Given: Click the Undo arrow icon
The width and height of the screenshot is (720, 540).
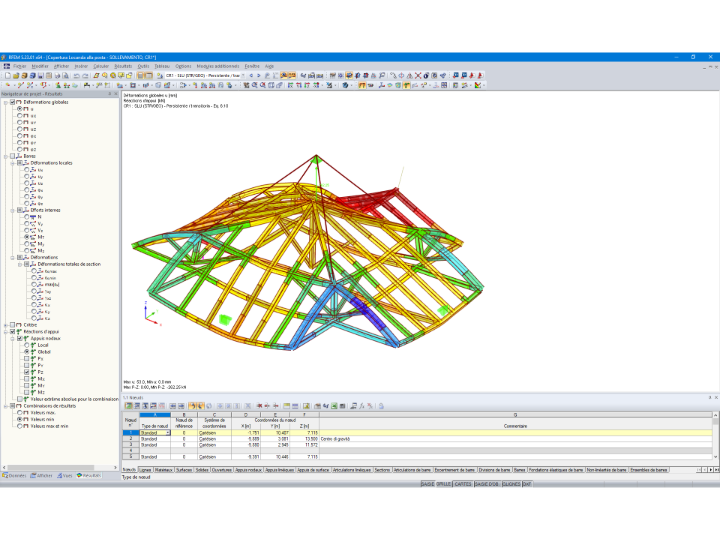Looking at the screenshot, I should click(77, 75).
